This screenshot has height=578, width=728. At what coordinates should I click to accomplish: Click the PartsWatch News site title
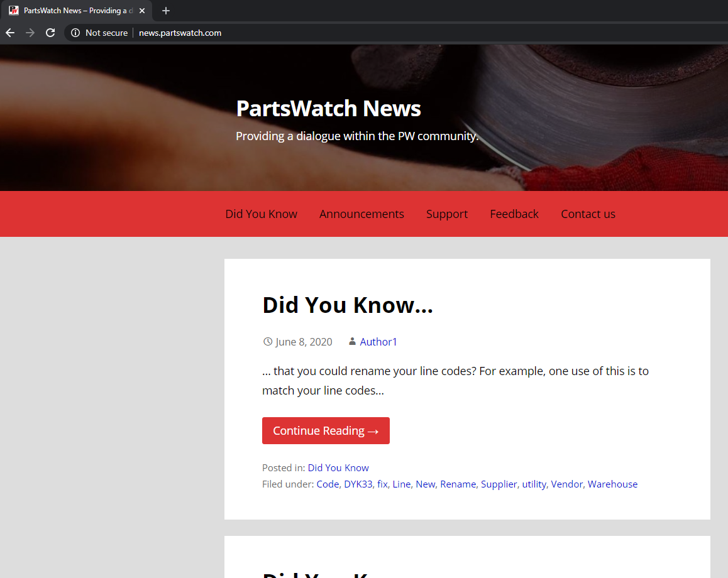[328, 109]
